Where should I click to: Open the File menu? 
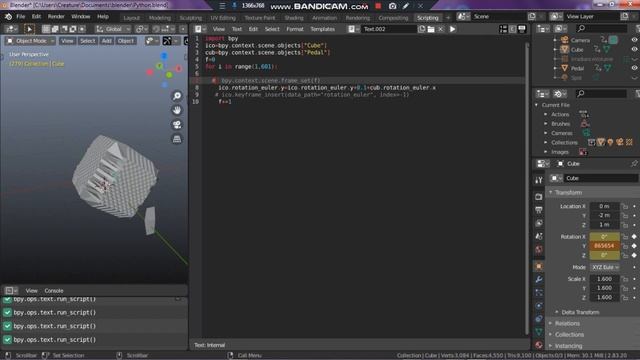[20, 17]
